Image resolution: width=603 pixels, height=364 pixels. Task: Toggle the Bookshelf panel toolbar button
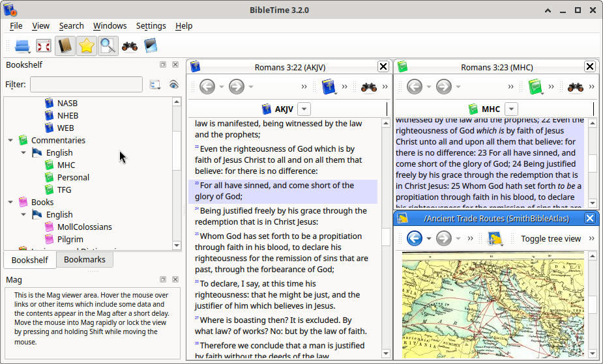[x=65, y=46]
